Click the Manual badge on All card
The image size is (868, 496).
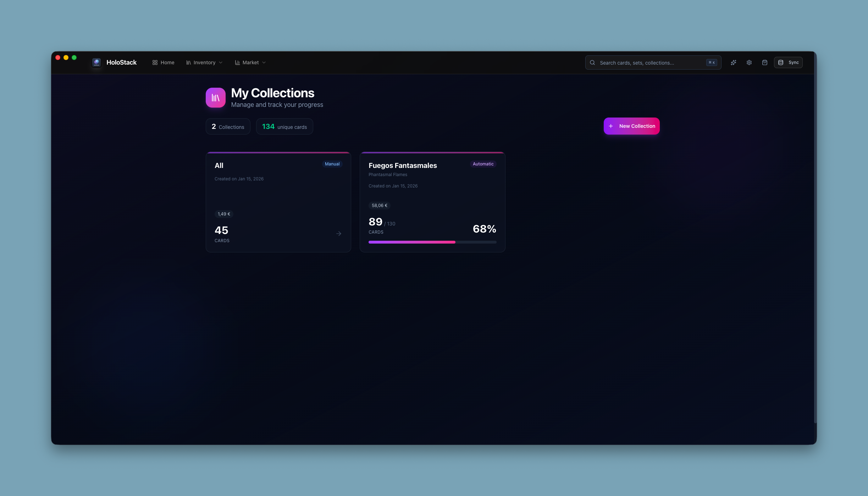[332, 164]
